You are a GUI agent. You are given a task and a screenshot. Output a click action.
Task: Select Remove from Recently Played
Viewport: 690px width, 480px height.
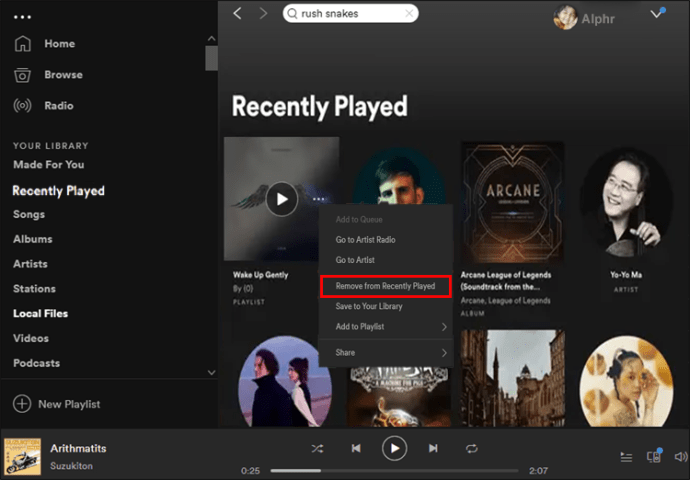pyautogui.click(x=385, y=286)
